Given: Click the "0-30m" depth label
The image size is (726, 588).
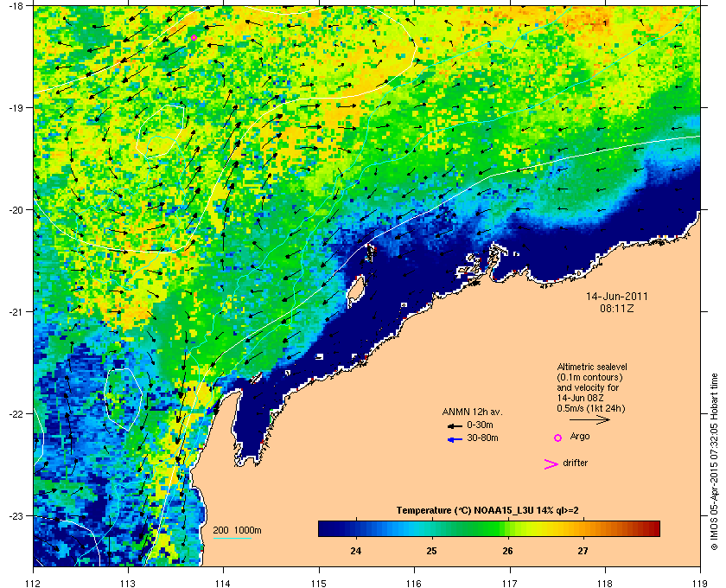Looking at the screenshot, I should pos(480,425).
